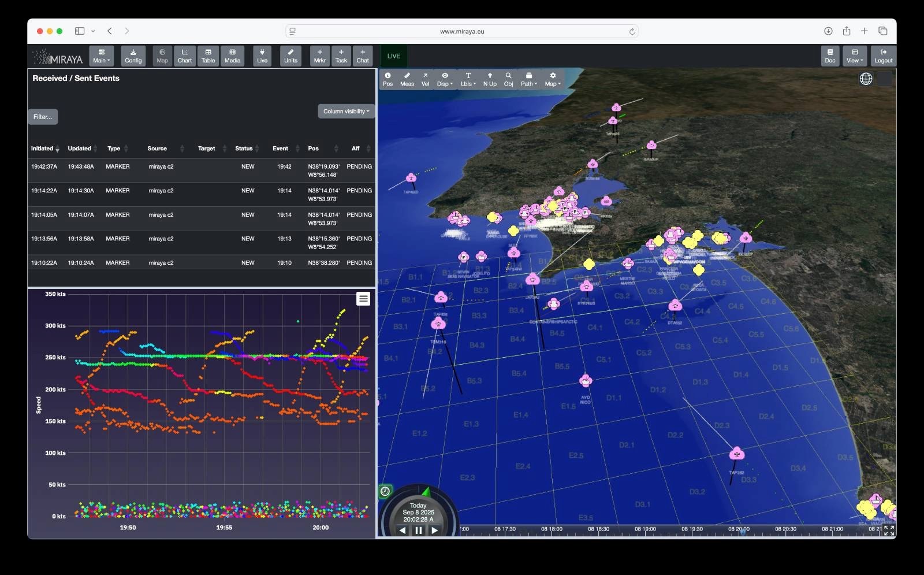
Task: Reload the page in the address bar
Action: point(632,31)
